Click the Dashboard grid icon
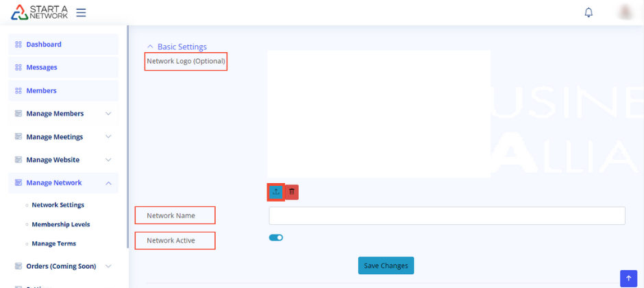The height and width of the screenshot is (288, 644). click(x=18, y=45)
